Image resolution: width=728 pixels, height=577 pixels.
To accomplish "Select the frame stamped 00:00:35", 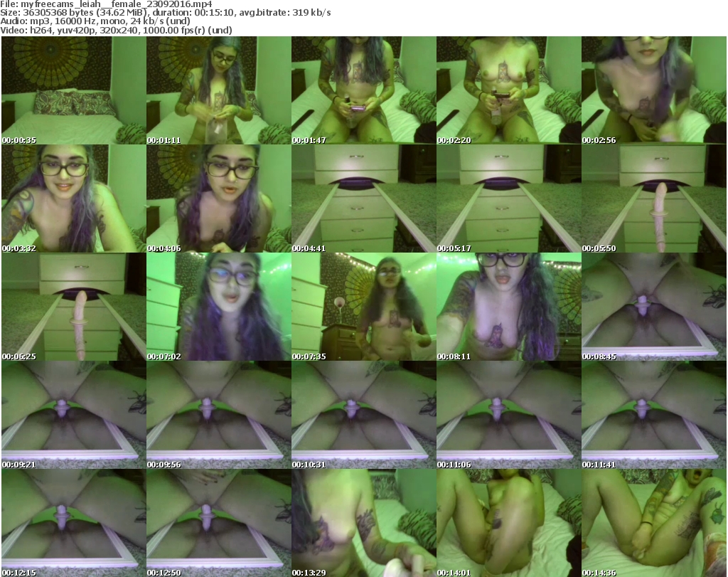I will (74, 90).
